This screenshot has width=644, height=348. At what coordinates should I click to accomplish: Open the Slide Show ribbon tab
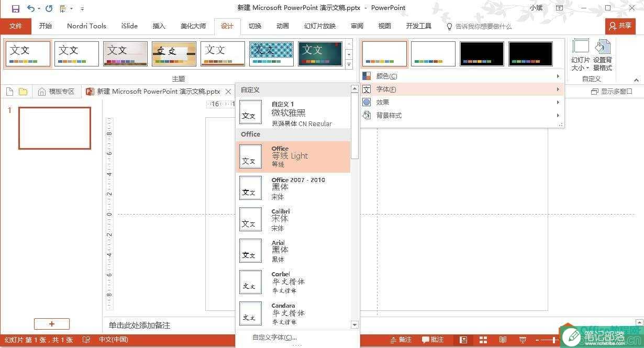click(320, 26)
